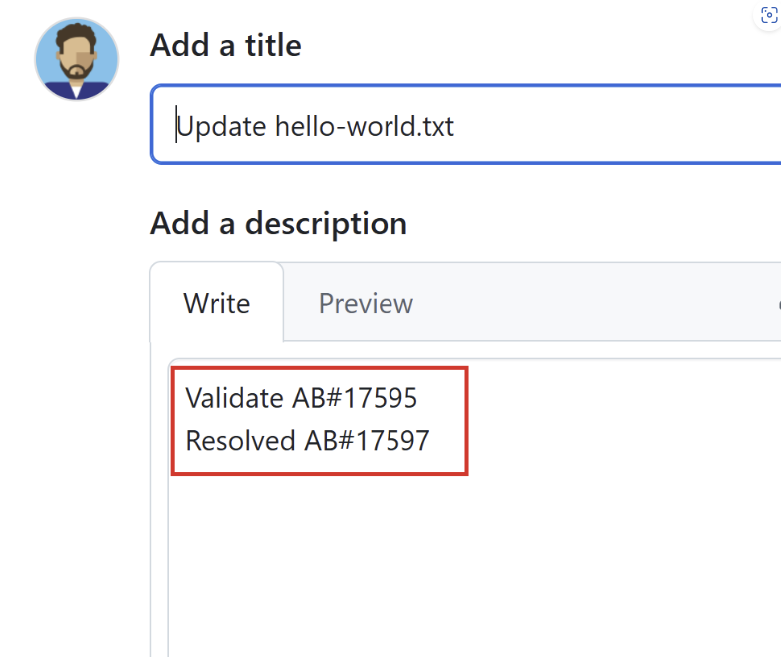Click the partially visible toolbar icon beside Preview

779,304
